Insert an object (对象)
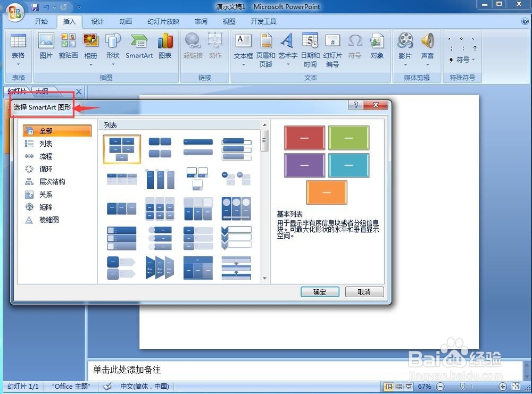The width and height of the screenshot is (532, 394). point(377,46)
